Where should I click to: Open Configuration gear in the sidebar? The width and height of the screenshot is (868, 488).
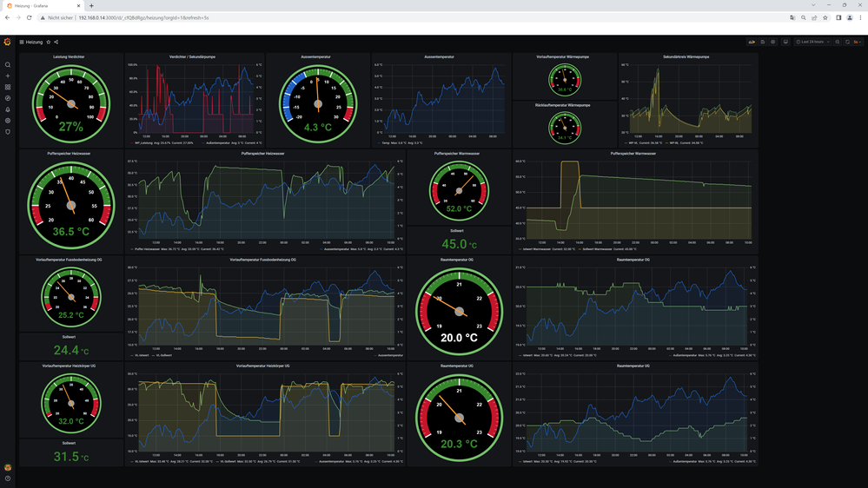pos(8,121)
